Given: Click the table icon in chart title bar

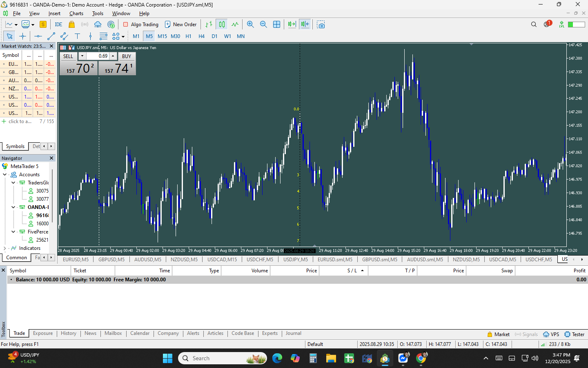Looking at the screenshot, I should pyautogui.click(x=63, y=47).
